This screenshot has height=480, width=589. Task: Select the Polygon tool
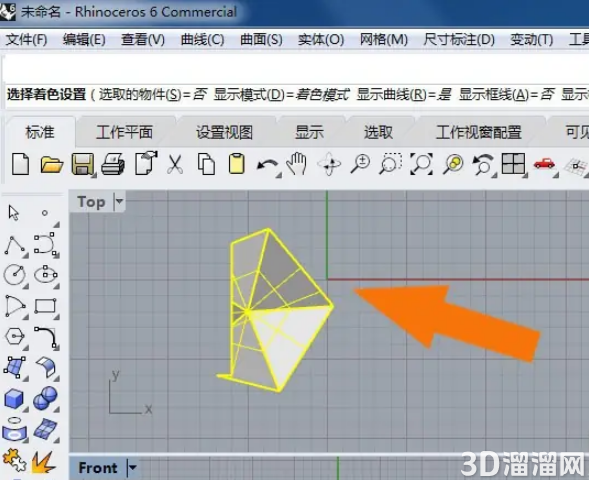click(15, 337)
